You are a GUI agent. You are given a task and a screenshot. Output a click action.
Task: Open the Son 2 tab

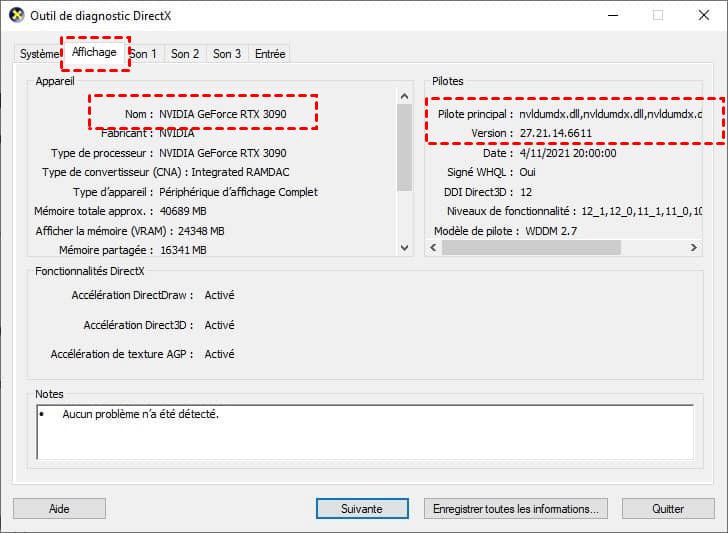coord(185,54)
